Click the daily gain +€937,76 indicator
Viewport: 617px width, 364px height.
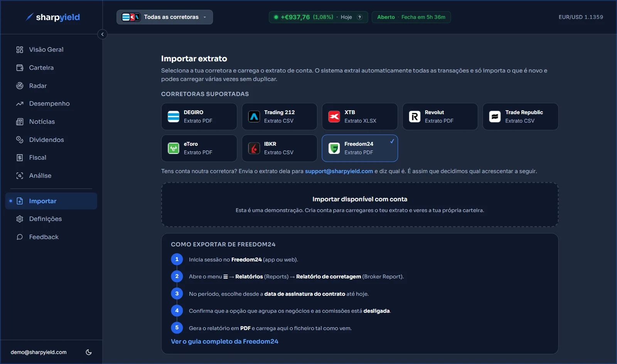pyautogui.click(x=319, y=17)
